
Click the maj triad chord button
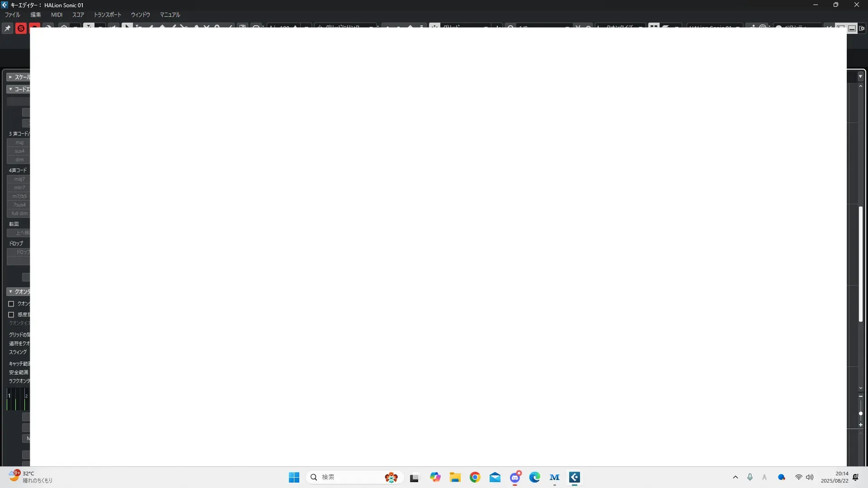click(19, 142)
